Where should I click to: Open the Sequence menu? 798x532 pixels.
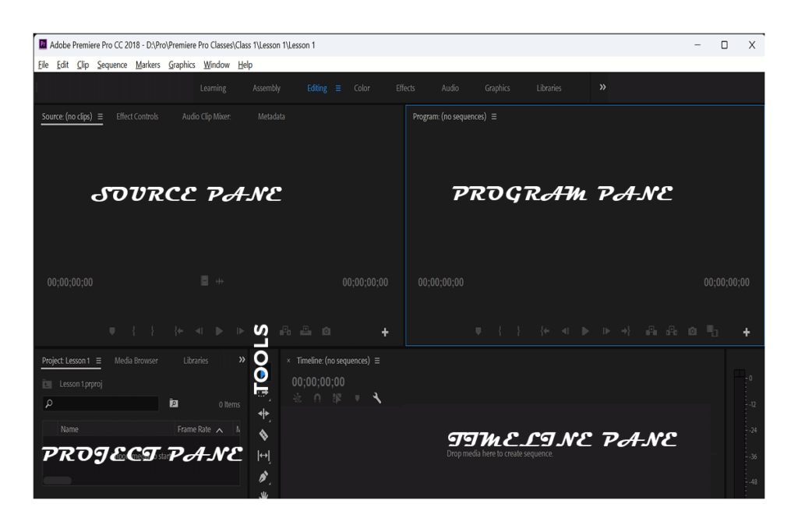click(x=111, y=65)
